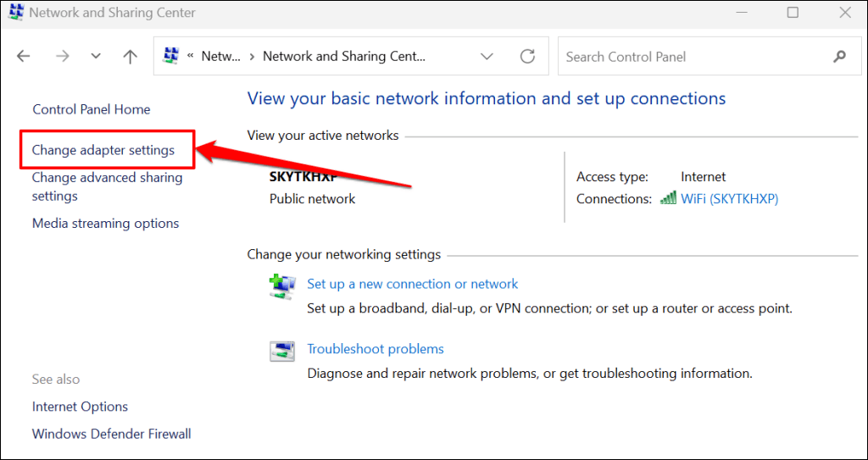Go to Control Panel Home
This screenshot has height=460, width=868.
coord(92,109)
